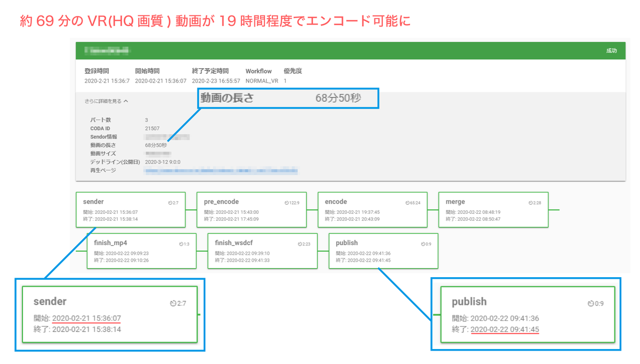Click encode duration value 65:24
This screenshot has height=364, width=640.
[415, 203]
